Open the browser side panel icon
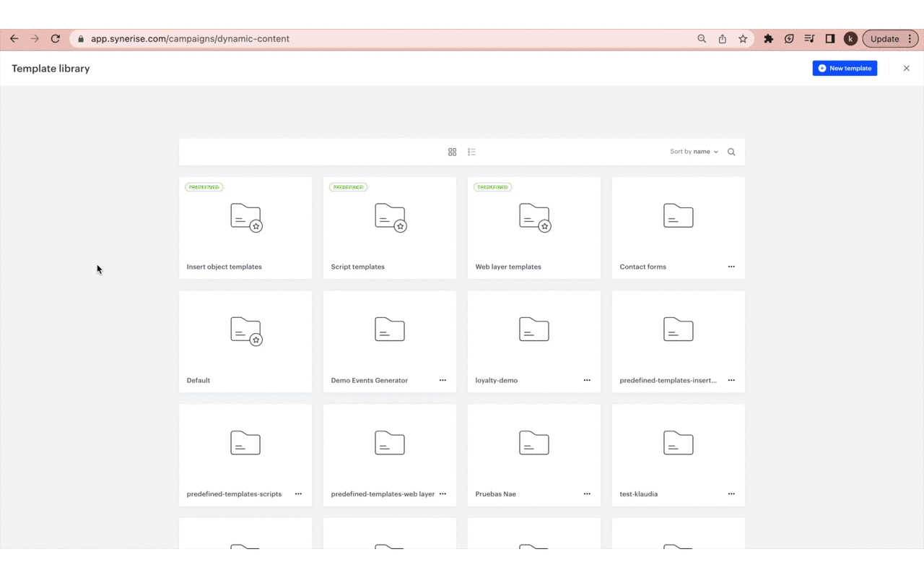Image resolution: width=924 pixels, height=578 pixels. click(830, 38)
